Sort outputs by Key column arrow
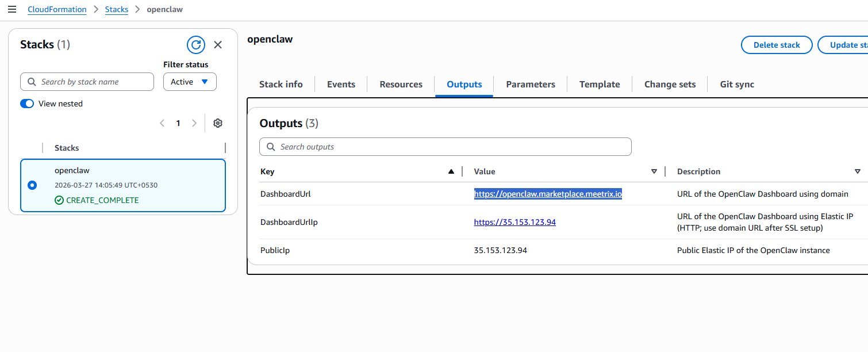The height and width of the screenshot is (352, 868). (451, 171)
